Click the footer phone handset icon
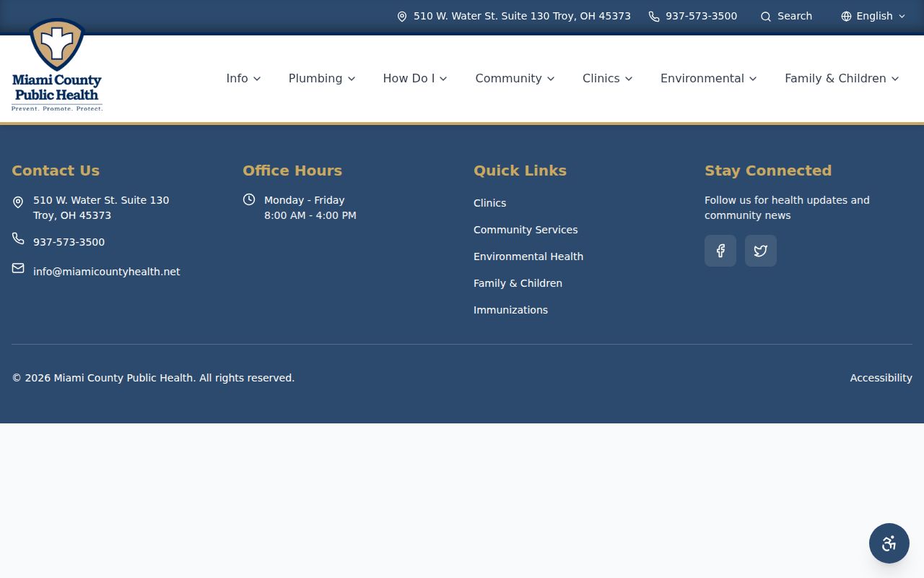924x578 pixels. click(18, 238)
